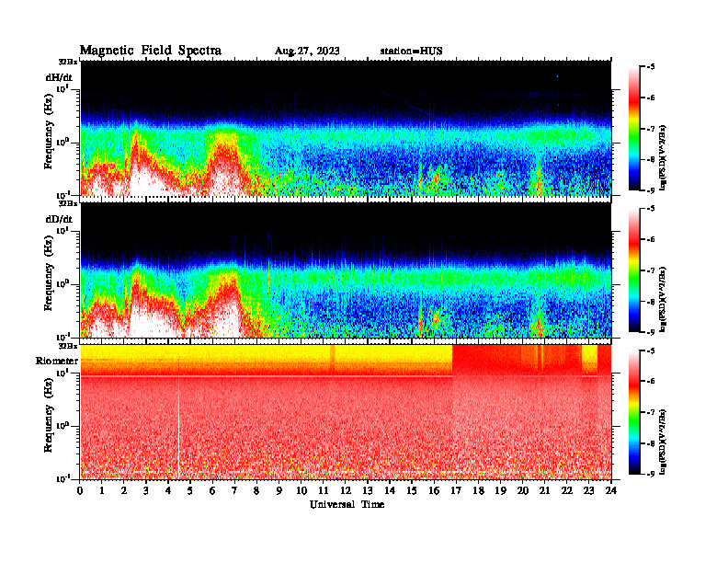This screenshot has height=563, width=728.
Task: Click the hour 18 tick label
Action: (x=478, y=490)
